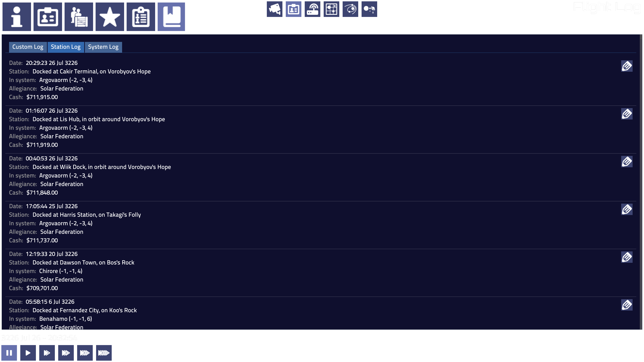
Task: Select the maximum time acceleration
Action: click(x=104, y=353)
